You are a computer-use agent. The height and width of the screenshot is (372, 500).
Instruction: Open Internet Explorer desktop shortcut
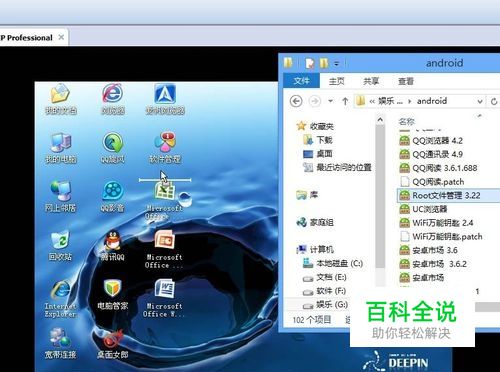click(x=60, y=298)
